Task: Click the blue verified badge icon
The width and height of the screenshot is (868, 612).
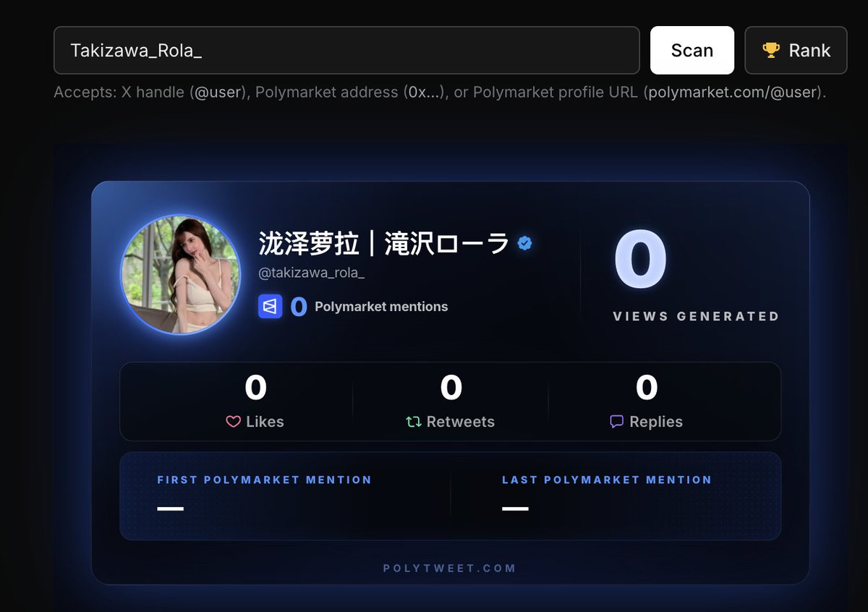Action: (x=525, y=243)
